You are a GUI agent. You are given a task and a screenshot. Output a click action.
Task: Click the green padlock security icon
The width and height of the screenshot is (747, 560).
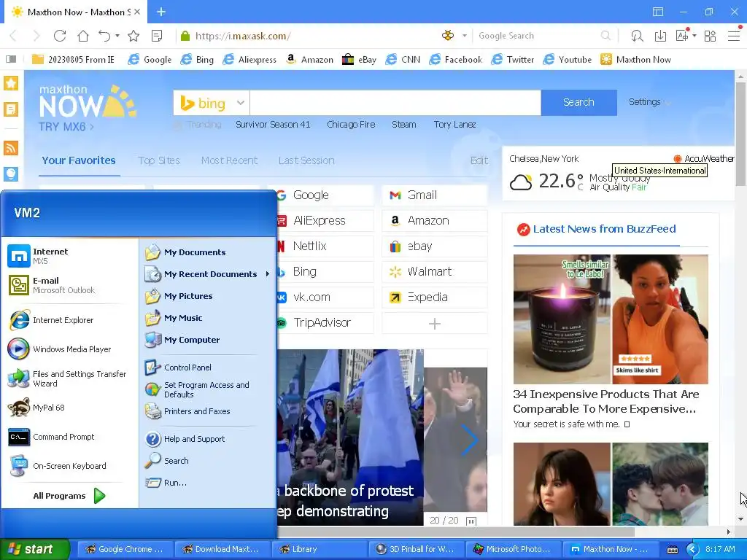pos(185,36)
